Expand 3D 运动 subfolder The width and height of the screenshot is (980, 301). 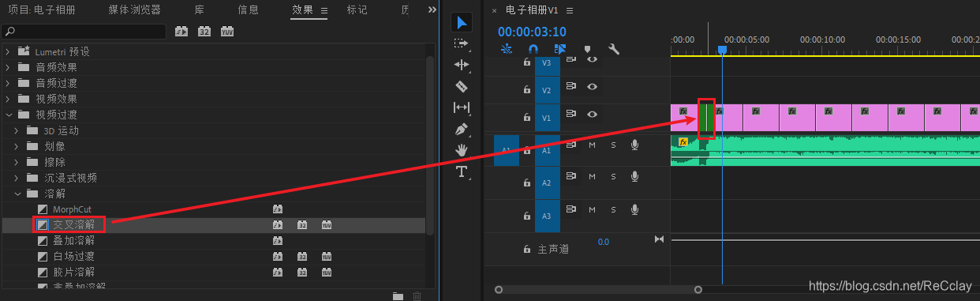[x=17, y=130]
